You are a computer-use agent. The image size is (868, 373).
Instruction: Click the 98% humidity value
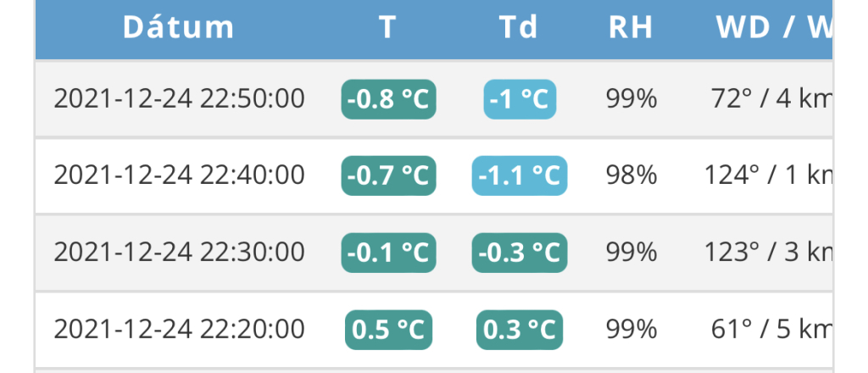632,175
